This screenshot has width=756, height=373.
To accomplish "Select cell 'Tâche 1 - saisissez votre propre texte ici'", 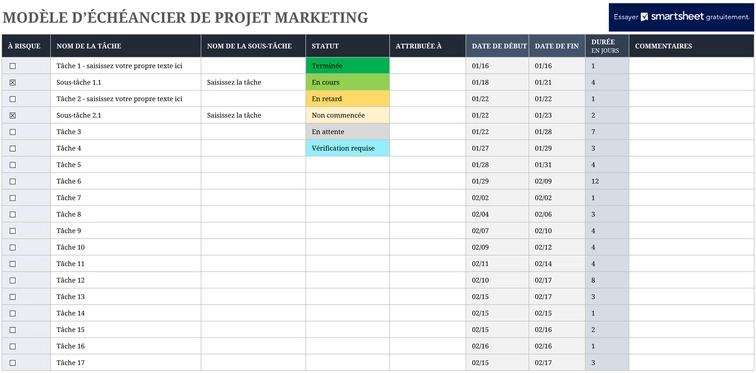I will pos(126,66).
